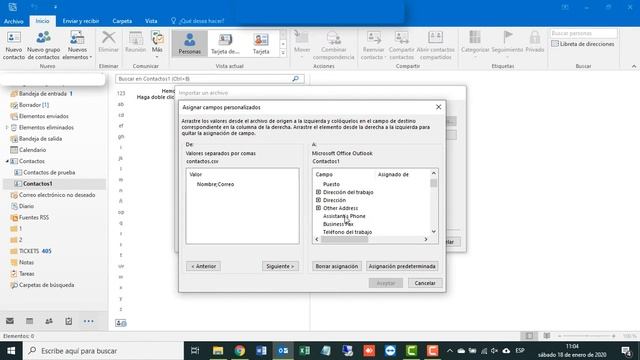Image resolution: width=640 pixels, height=360 pixels.
Task: Switch to the Inicio tab
Action: (x=42, y=21)
